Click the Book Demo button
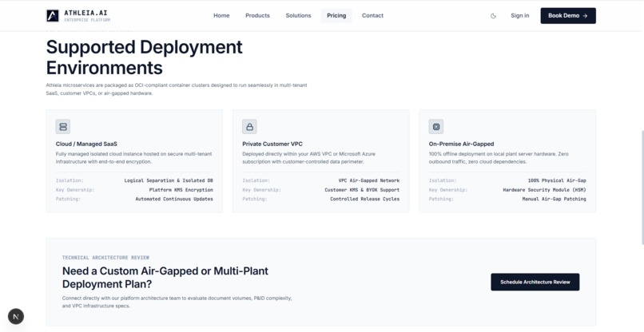644x332 pixels. pos(568,16)
